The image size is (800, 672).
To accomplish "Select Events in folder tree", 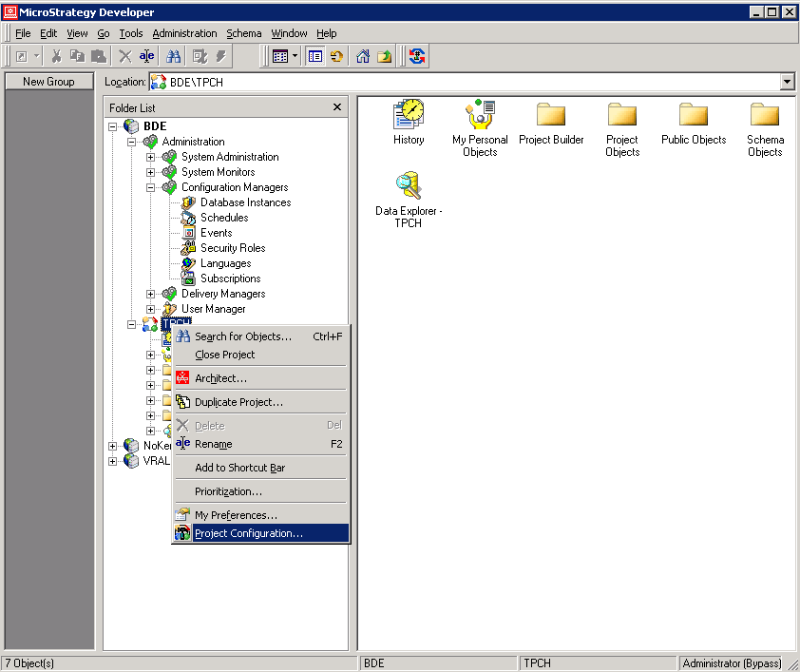I will [217, 233].
